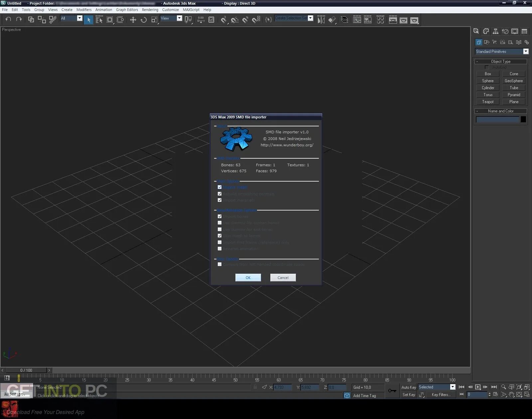Choose the Rectangular Selection Region tool
The width and height of the screenshot is (532, 419).
(x=110, y=20)
